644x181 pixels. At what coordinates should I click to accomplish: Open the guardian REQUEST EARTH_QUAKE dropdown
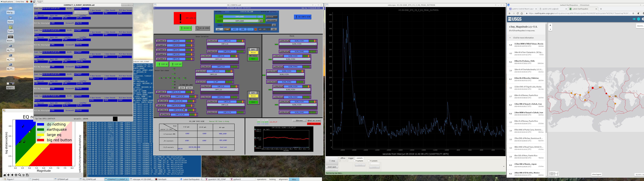point(241,21)
